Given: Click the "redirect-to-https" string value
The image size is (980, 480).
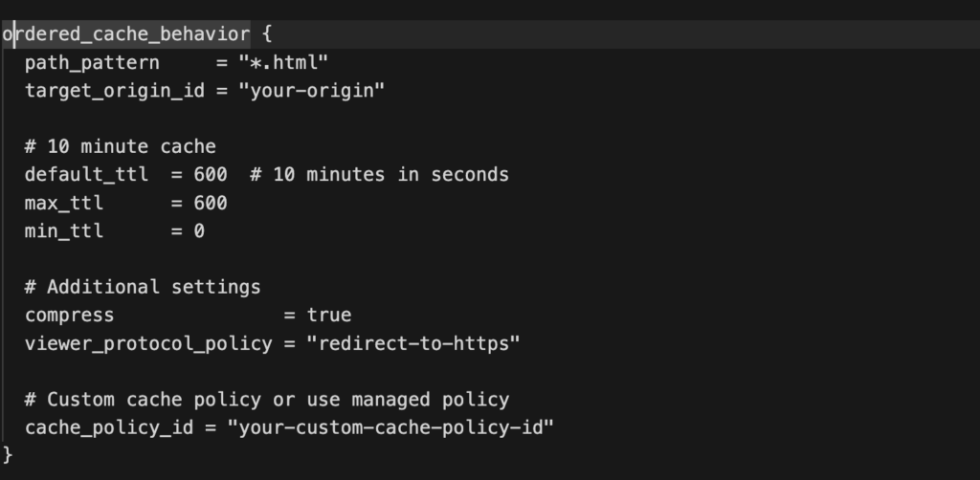Looking at the screenshot, I should [x=413, y=343].
